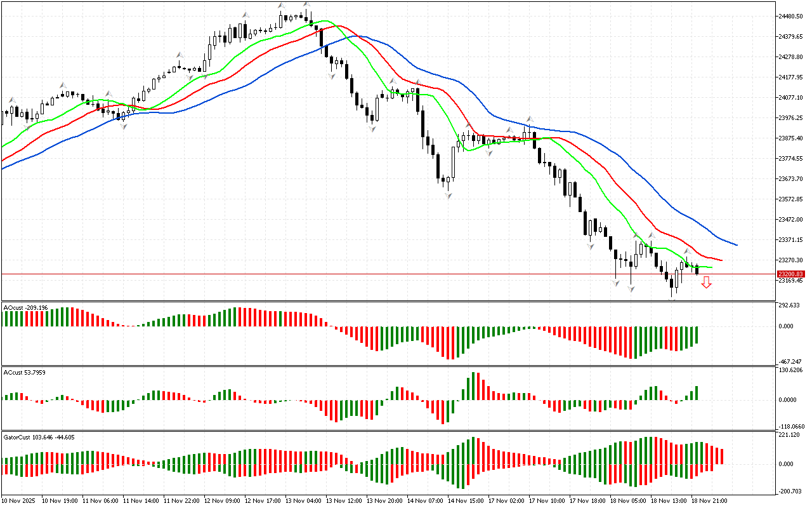The width and height of the screenshot is (812, 508).
Task: Select the blue Alligator jaw line's right end
Action: pos(736,244)
